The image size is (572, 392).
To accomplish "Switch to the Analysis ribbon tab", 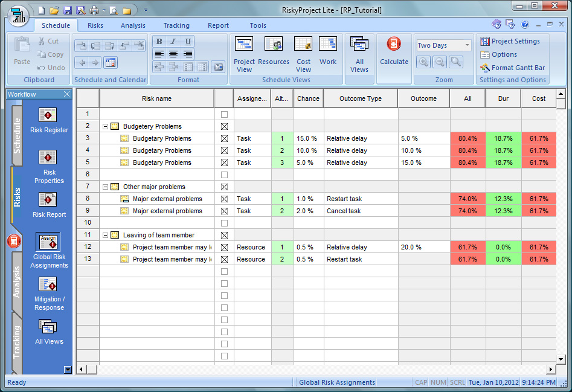I will [x=133, y=25].
